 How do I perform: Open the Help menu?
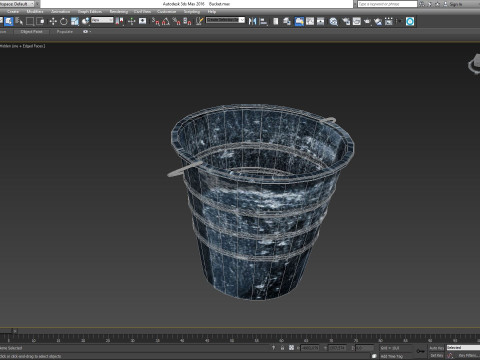pyautogui.click(x=212, y=12)
